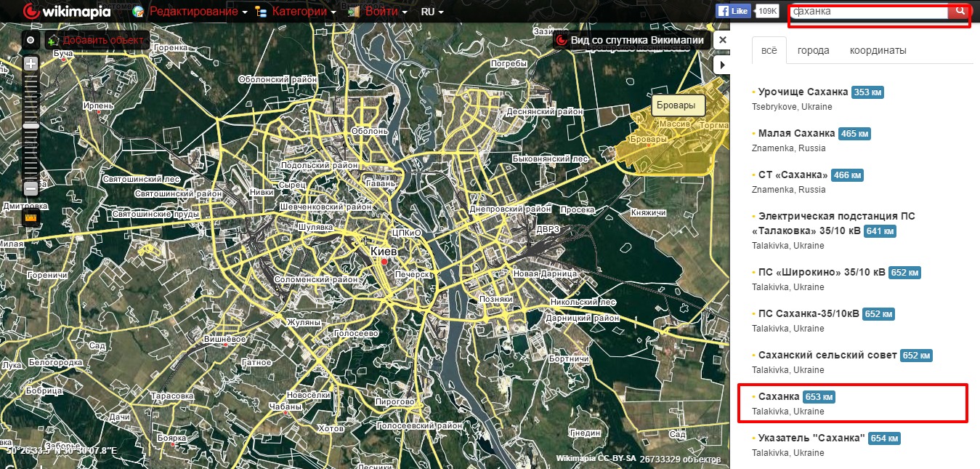Click the 465 км distance badge
This screenshot has height=469, width=980.
tap(854, 134)
